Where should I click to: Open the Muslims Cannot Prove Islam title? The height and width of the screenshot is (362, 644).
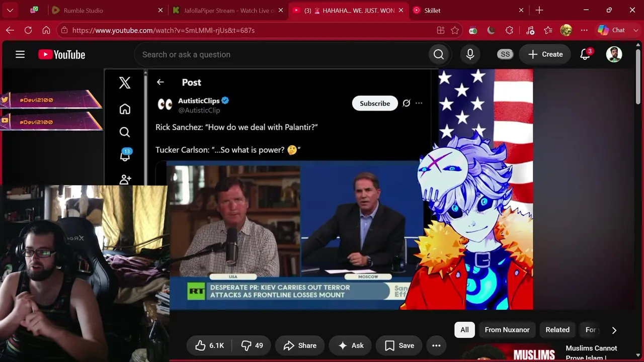[591, 352]
